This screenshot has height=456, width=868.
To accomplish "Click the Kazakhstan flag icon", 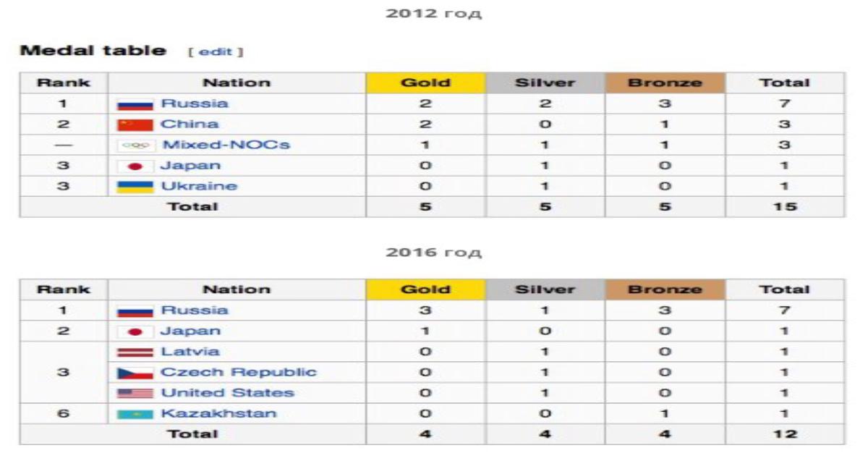I will 135,415.
